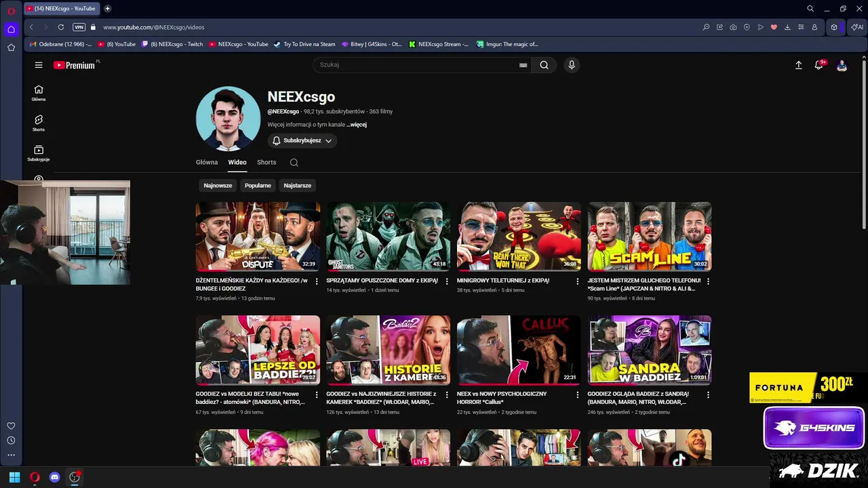Image resolution: width=868 pixels, height=488 pixels.
Task: Open options menu for GOODIEZ OGLĄDA BADDIEZ video
Action: point(709,394)
